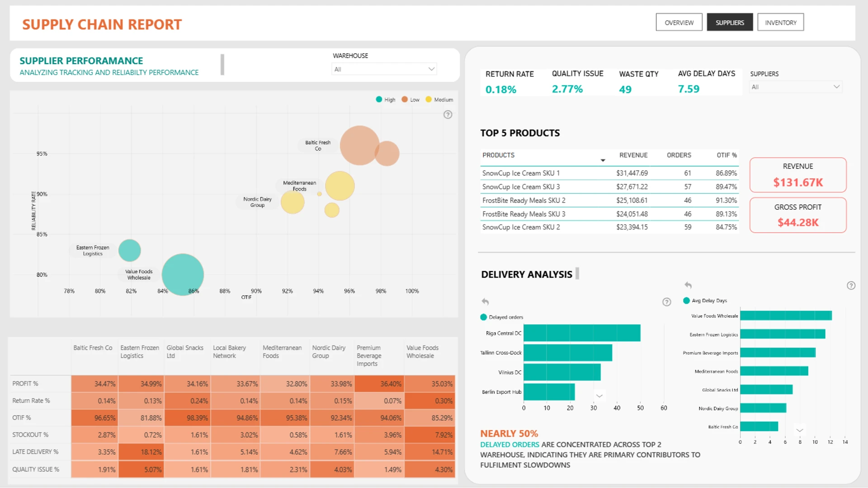Toggle sort arrow in Products column header

click(603, 160)
